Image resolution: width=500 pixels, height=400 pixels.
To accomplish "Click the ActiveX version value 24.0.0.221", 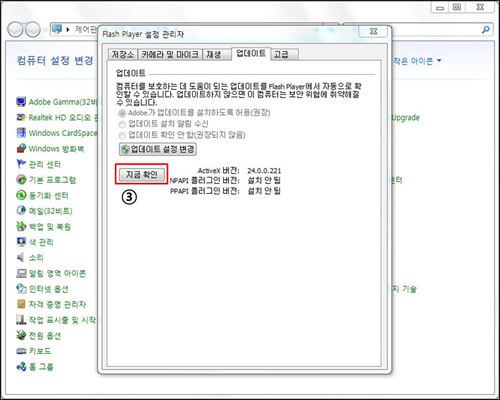I will [x=264, y=171].
